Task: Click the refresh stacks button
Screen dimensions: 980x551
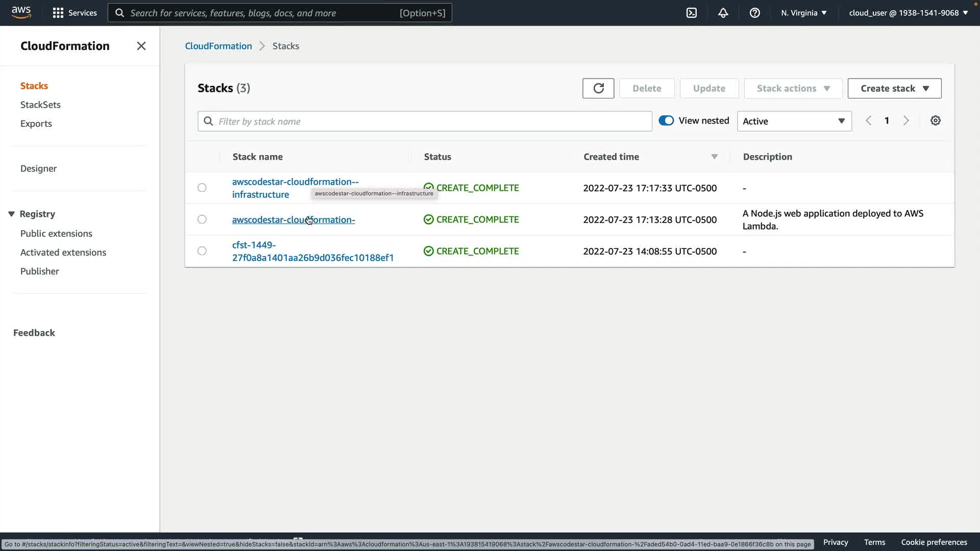Action: coord(598,88)
